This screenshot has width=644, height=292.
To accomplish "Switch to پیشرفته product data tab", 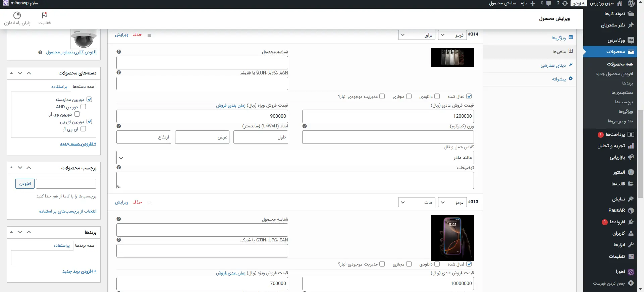I will pyautogui.click(x=530, y=79).
